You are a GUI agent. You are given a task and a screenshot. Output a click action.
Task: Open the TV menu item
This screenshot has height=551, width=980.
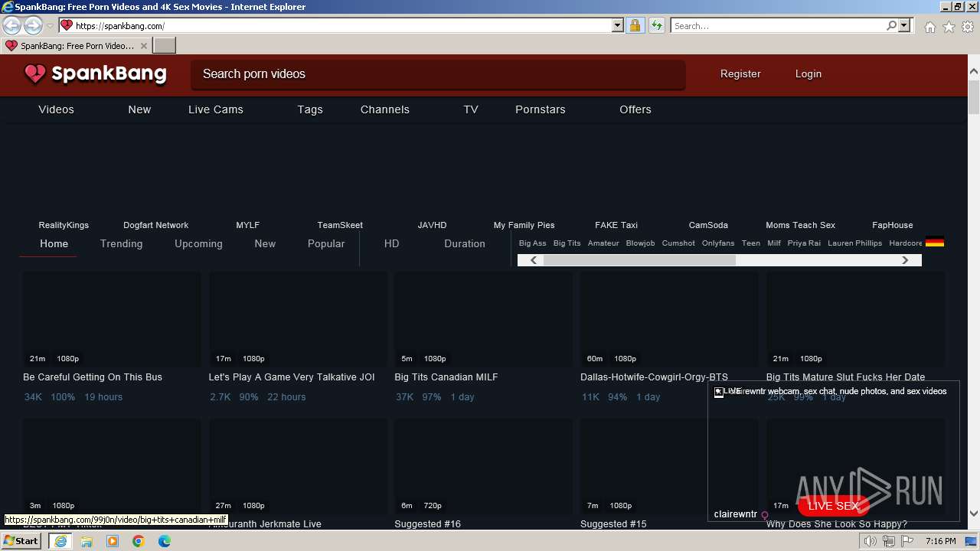471,109
